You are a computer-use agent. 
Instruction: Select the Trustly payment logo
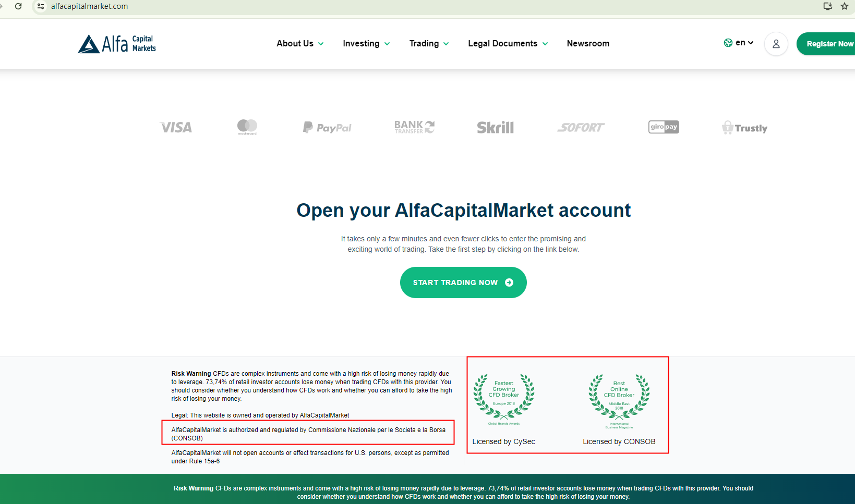coord(744,128)
